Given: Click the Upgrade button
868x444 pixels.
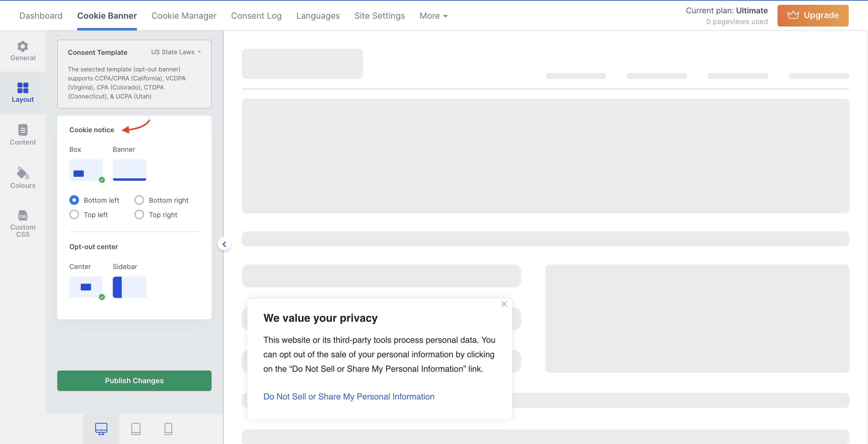Looking at the screenshot, I should pyautogui.click(x=813, y=15).
